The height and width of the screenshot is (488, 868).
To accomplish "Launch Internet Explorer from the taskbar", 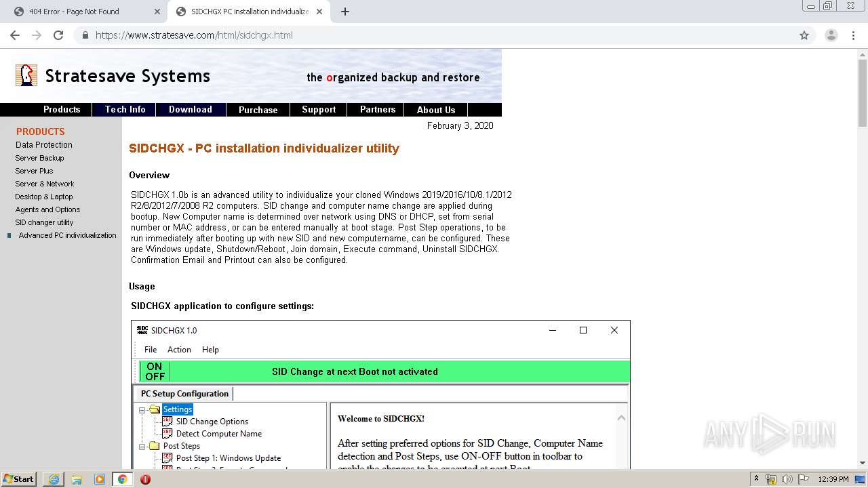I will pos(54,479).
